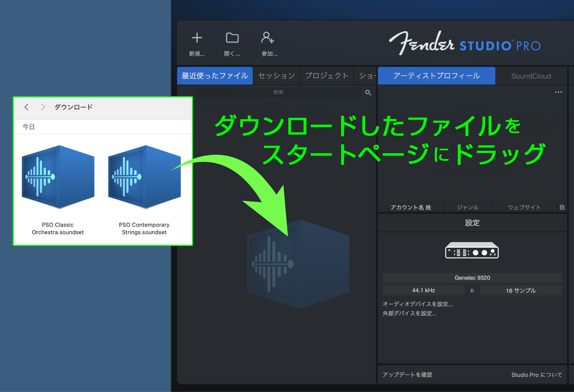Click the 検索 search field

278,92
